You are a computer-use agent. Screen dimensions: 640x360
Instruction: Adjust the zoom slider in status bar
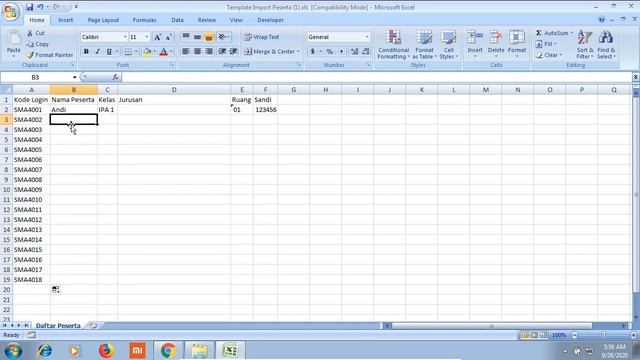pyautogui.click(x=604, y=335)
